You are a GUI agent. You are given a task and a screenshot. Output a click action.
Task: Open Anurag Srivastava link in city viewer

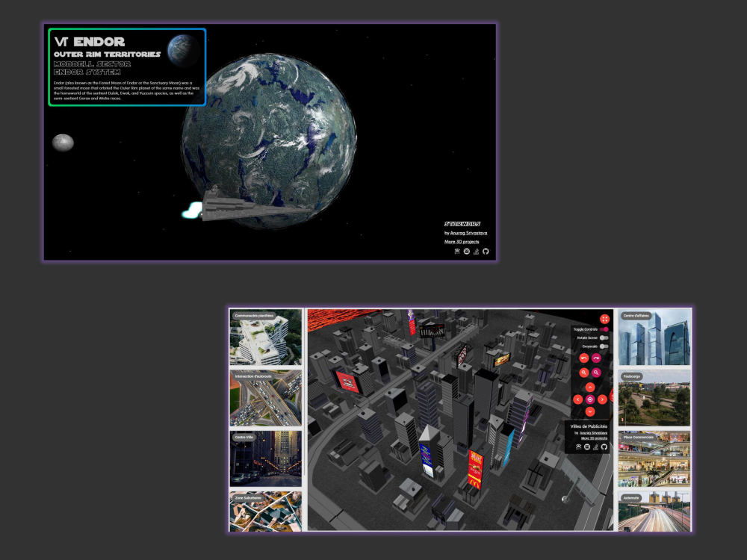[593, 433]
